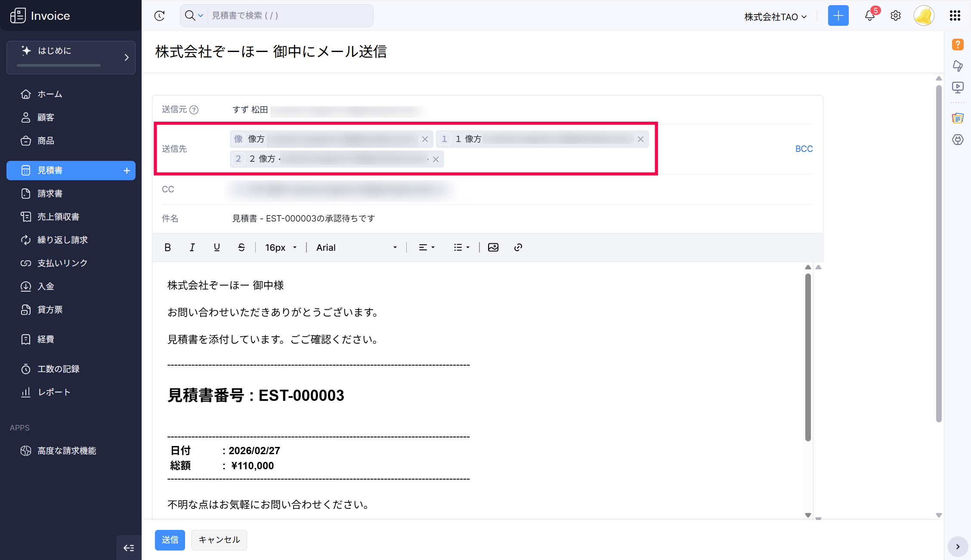Apply underline formatting
Image resolution: width=971 pixels, height=560 pixels.
(216, 247)
